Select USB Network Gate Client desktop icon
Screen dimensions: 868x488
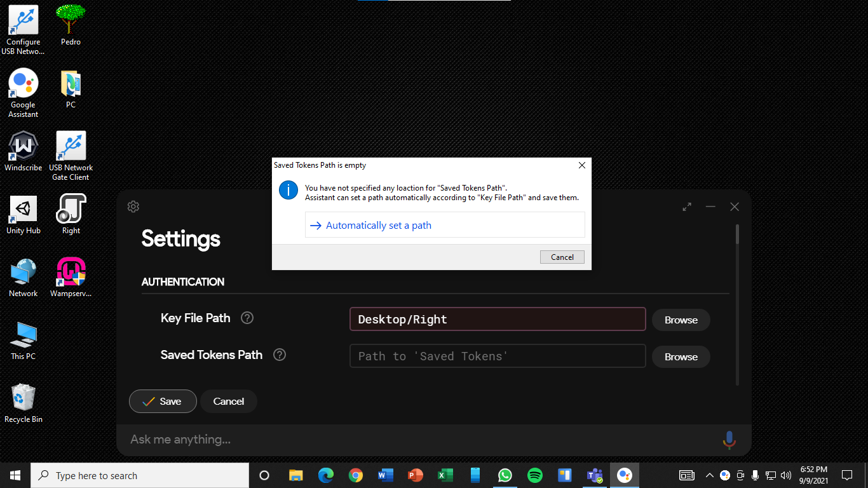coord(71,156)
